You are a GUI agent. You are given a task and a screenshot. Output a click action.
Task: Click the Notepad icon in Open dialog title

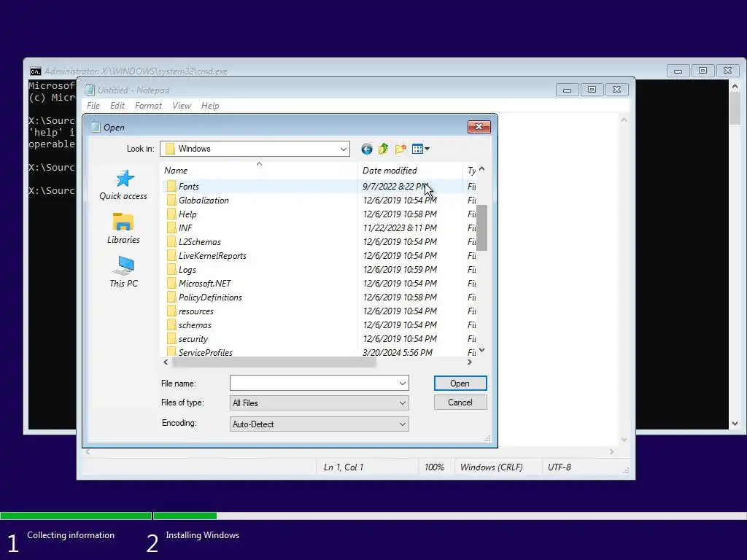(96, 127)
